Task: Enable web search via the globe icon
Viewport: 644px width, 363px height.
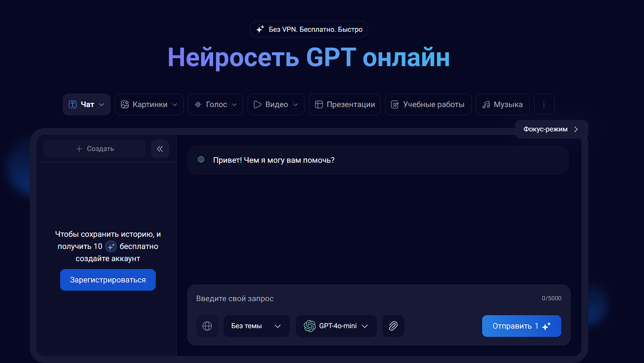Action: click(207, 326)
